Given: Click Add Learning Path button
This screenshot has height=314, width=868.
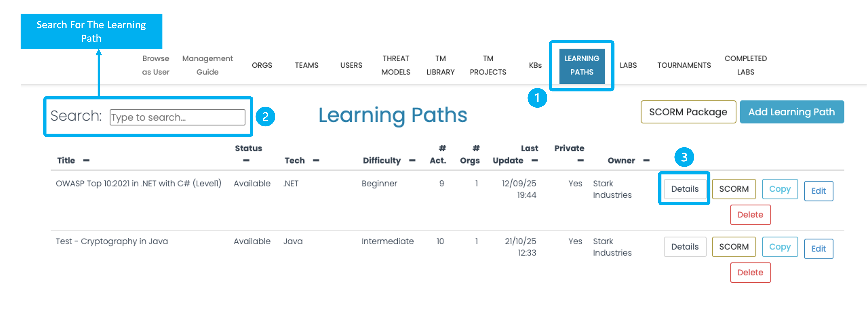Looking at the screenshot, I should point(791,112).
